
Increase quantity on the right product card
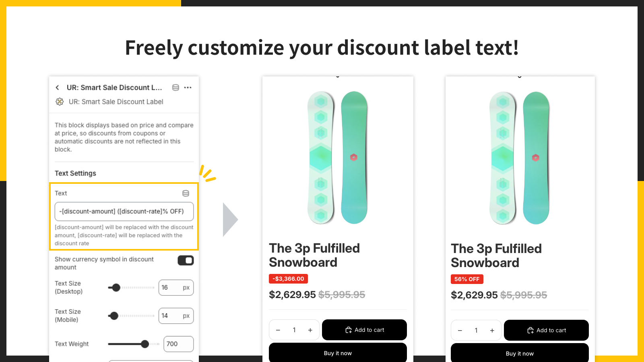coord(492,331)
